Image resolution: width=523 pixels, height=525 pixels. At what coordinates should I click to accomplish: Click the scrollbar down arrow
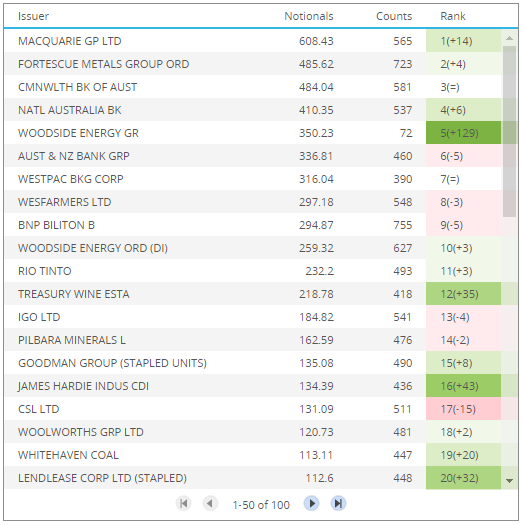click(x=509, y=481)
